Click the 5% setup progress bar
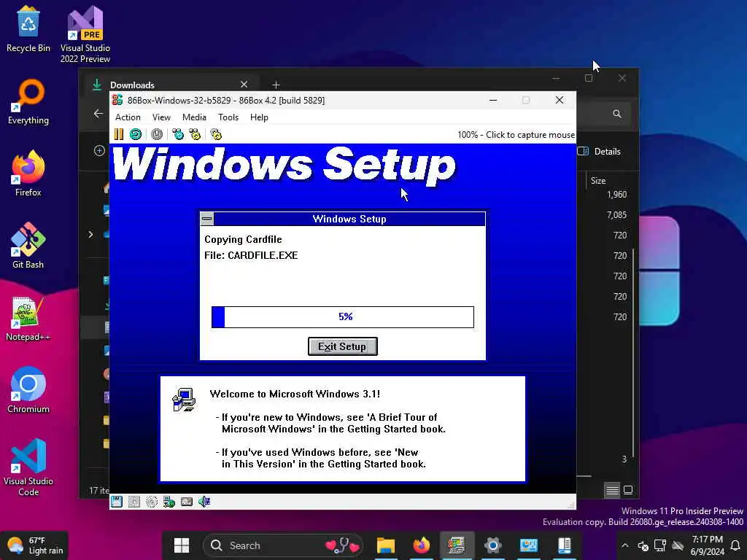The height and width of the screenshot is (560, 747). pyautogui.click(x=343, y=317)
